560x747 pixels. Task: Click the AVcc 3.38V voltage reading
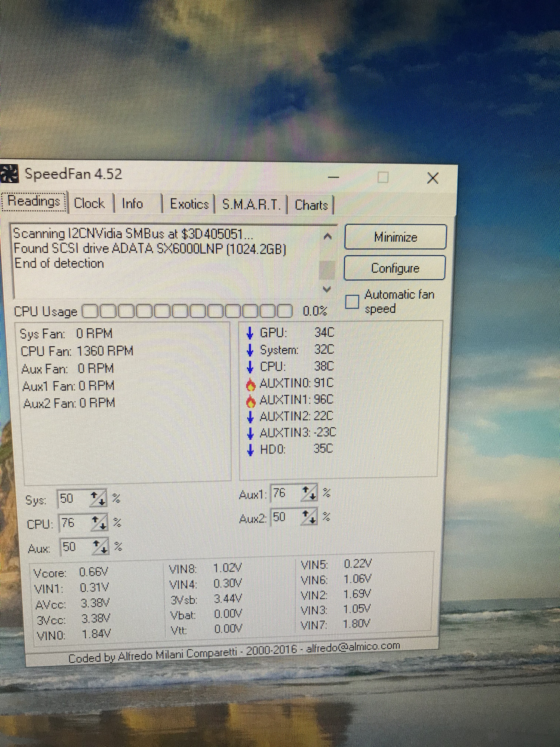72,604
